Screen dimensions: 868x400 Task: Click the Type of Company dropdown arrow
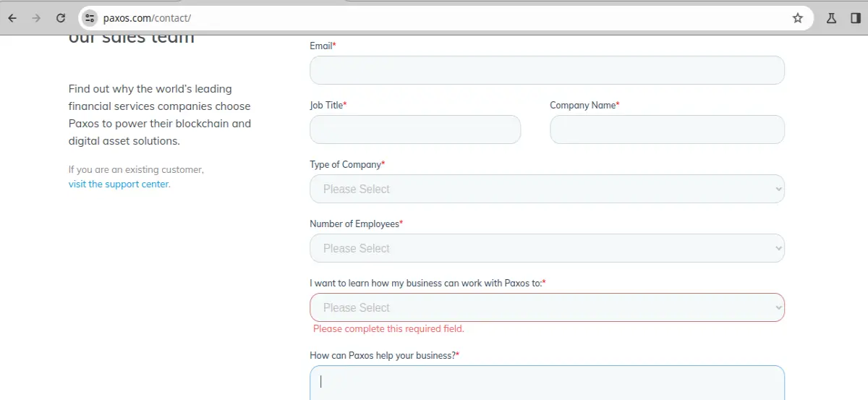click(778, 189)
